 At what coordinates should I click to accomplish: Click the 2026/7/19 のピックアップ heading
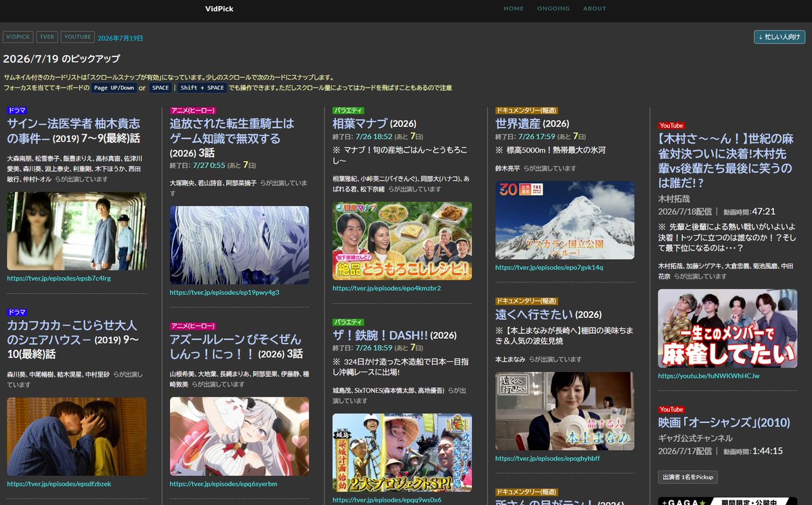pyautogui.click(x=62, y=58)
